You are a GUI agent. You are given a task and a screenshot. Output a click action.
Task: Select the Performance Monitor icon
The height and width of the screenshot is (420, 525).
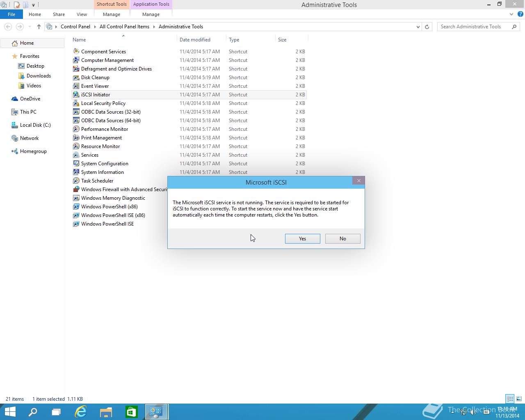tap(76, 129)
